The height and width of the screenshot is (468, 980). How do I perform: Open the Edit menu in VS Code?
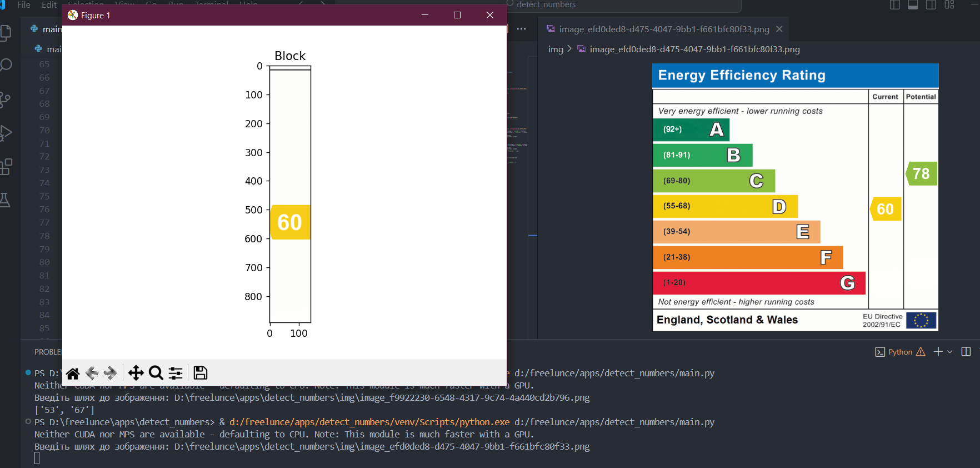point(49,5)
